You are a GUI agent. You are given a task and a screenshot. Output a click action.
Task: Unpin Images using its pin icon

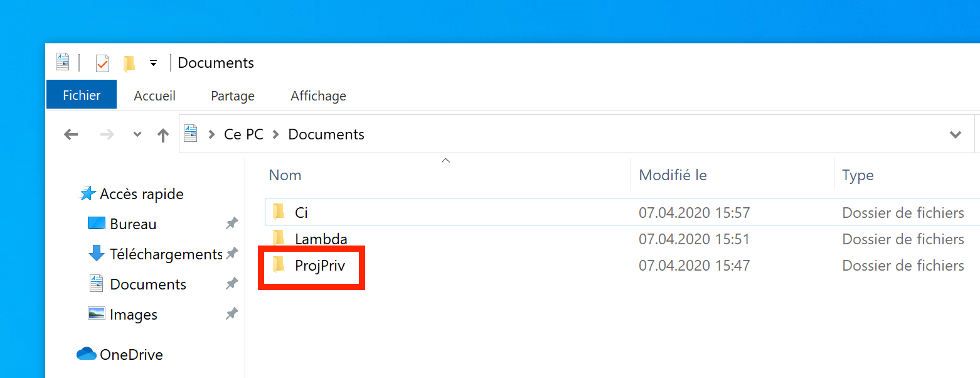click(x=232, y=314)
